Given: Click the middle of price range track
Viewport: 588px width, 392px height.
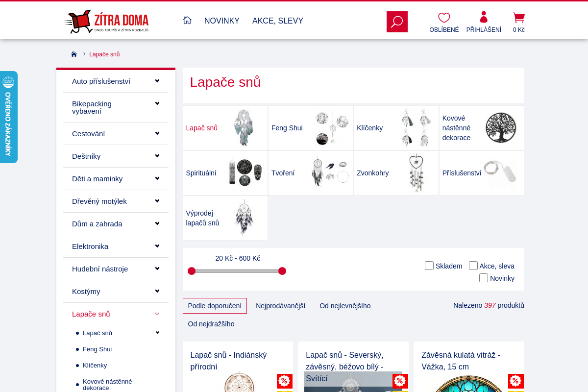Looking at the screenshot, I should tap(237, 271).
